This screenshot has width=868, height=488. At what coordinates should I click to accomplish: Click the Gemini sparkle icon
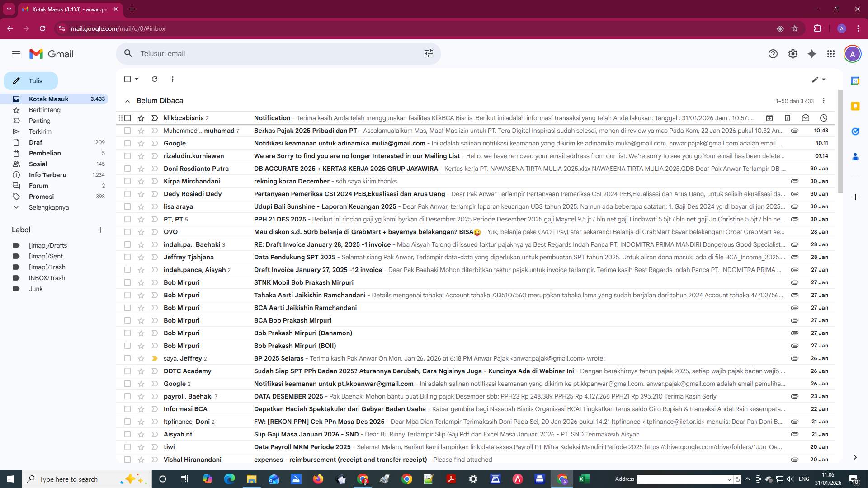[812, 54]
